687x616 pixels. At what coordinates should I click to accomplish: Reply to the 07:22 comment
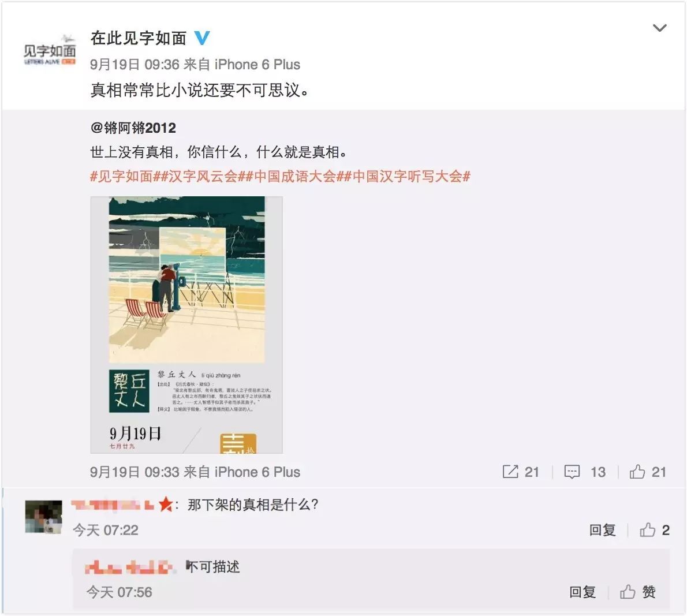603,529
